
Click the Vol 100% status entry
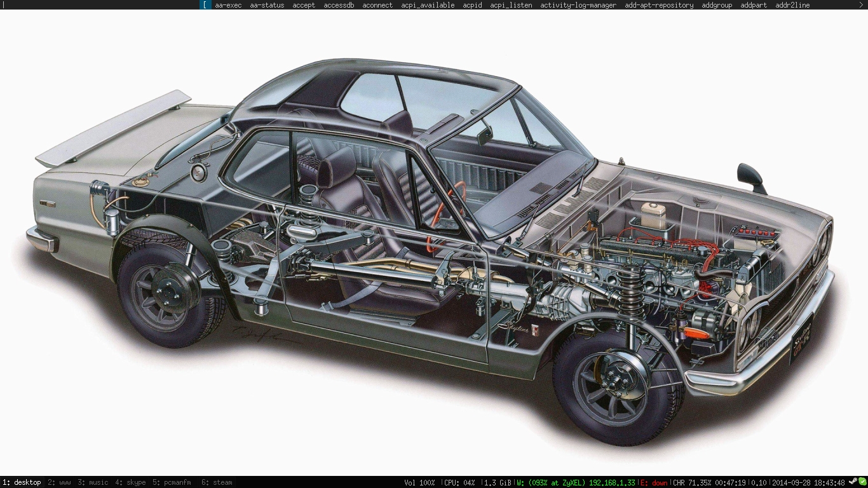point(419,482)
